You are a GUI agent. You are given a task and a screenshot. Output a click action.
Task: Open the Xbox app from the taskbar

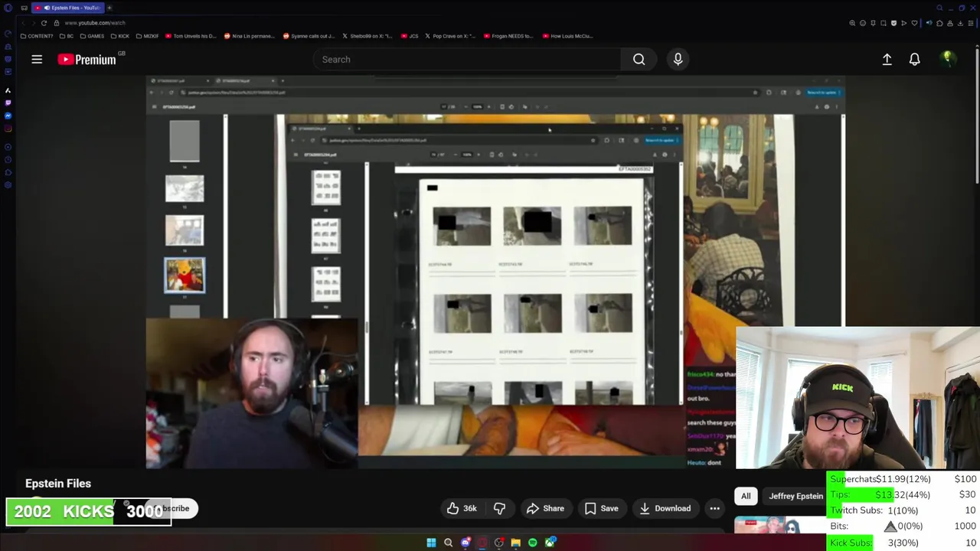(550, 543)
